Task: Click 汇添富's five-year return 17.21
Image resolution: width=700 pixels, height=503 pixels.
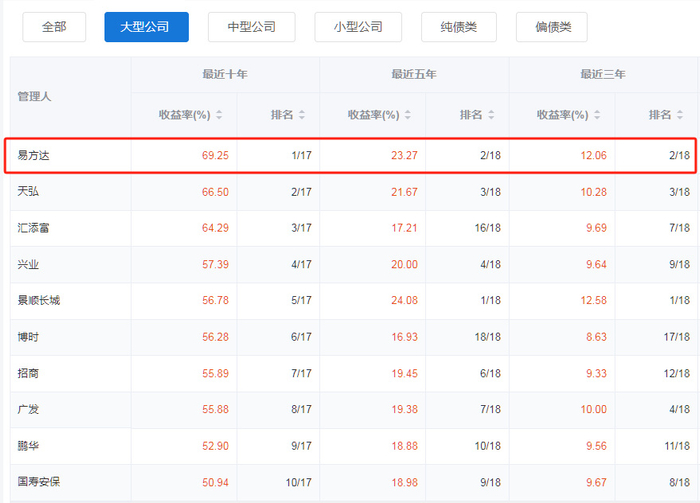Action: [x=404, y=228]
